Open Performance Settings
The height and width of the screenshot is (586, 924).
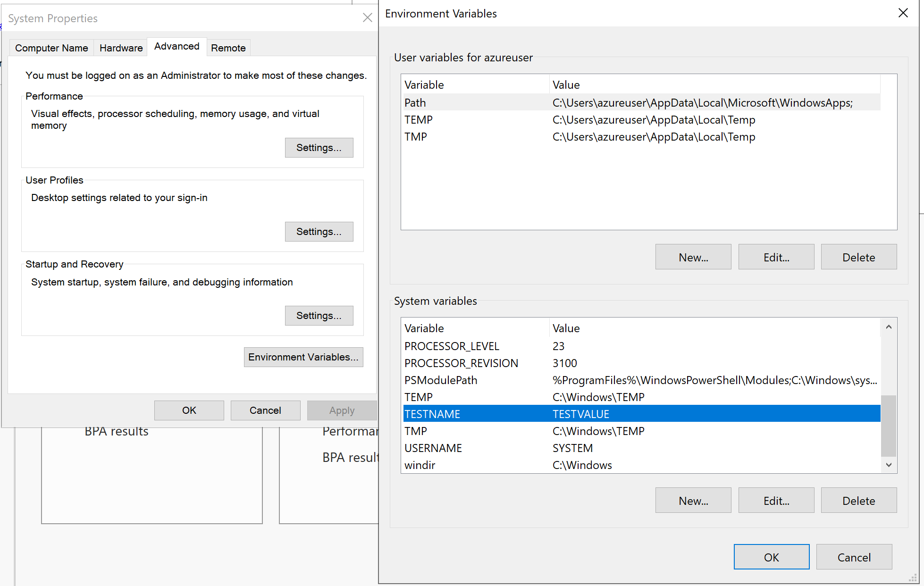click(x=319, y=148)
